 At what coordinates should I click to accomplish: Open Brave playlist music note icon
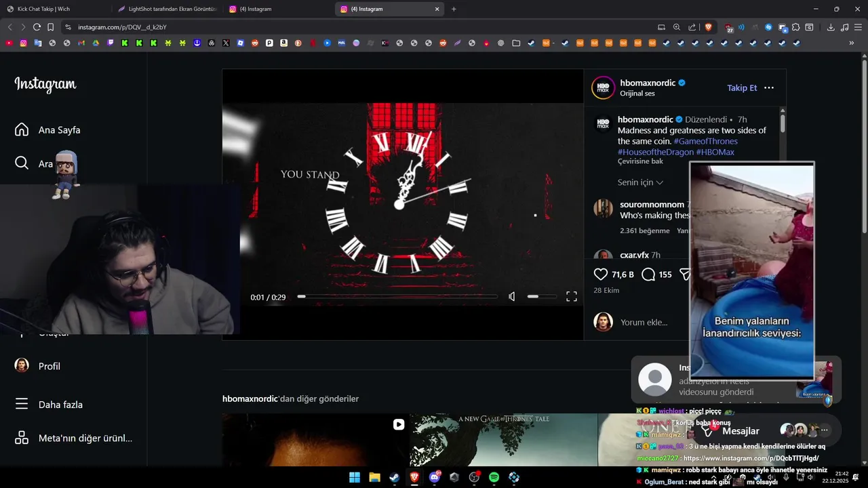coord(844,27)
